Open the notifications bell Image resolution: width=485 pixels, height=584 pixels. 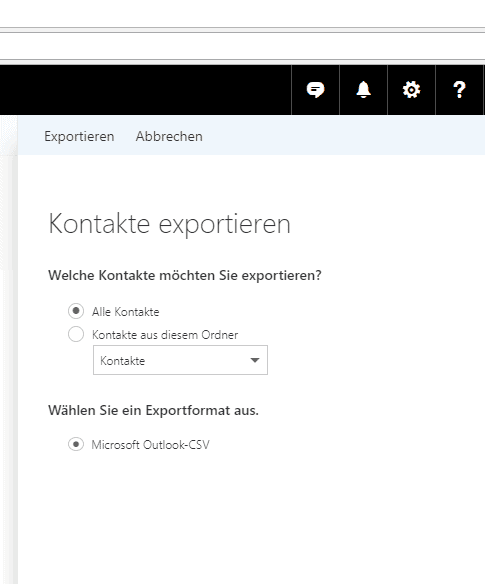(x=363, y=90)
